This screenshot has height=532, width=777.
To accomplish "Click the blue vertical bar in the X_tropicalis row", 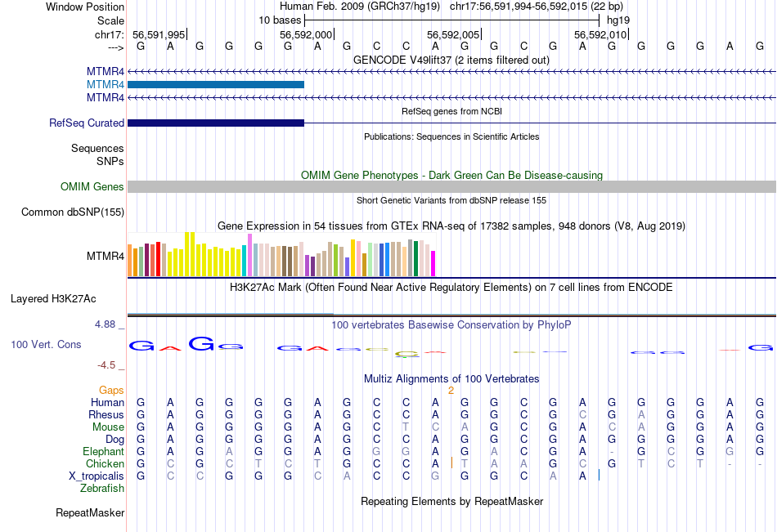I will (599, 475).
